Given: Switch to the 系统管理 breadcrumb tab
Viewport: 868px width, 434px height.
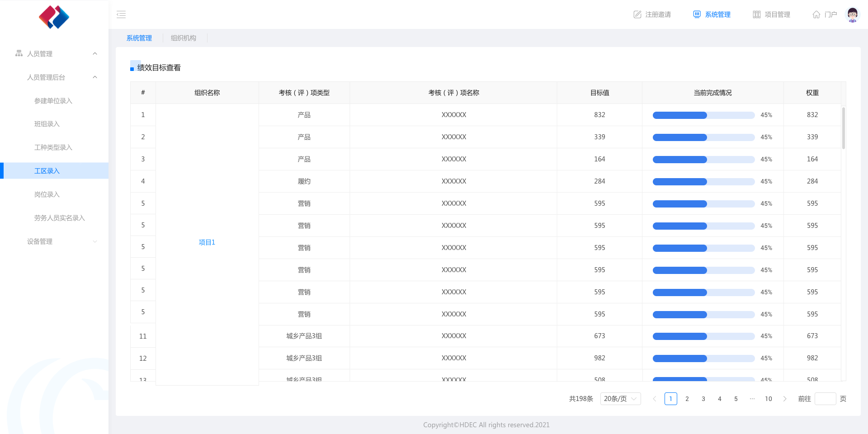Looking at the screenshot, I should click(139, 38).
